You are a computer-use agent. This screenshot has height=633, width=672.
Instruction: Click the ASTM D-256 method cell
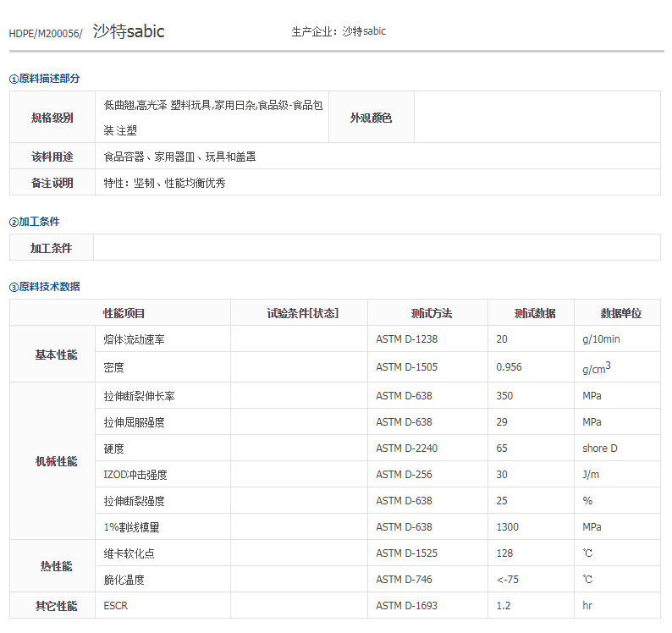(x=427, y=475)
